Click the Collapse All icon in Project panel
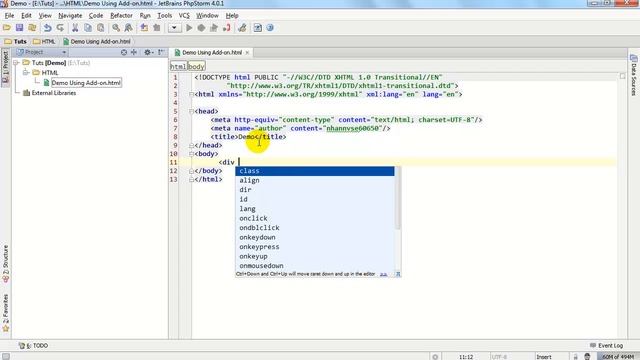The width and height of the screenshot is (640, 360). tap(134, 52)
